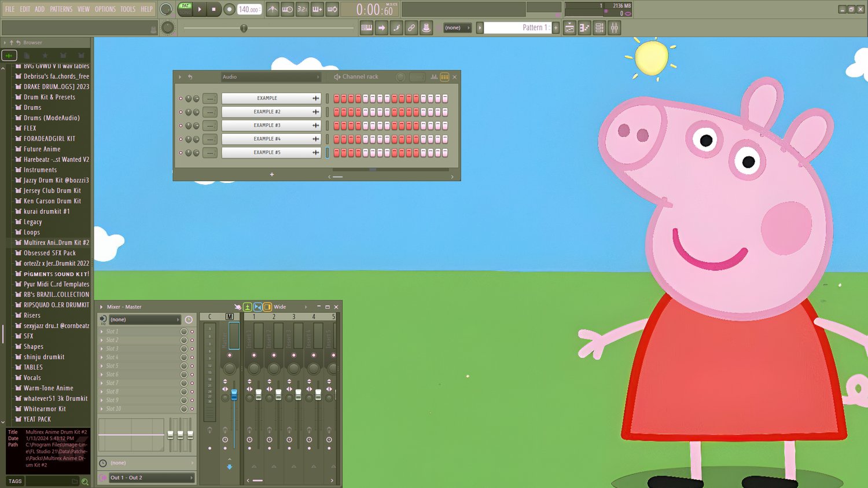Screen dimensions: 868x488
Task: Click the waveform icon on EXAMPLE #3 channel
Action: click(315, 126)
